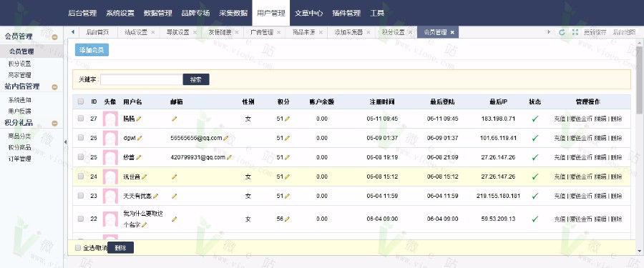Edit points pencil in ID 25 row
The width and height of the screenshot is (644, 268).
pos(287,157)
